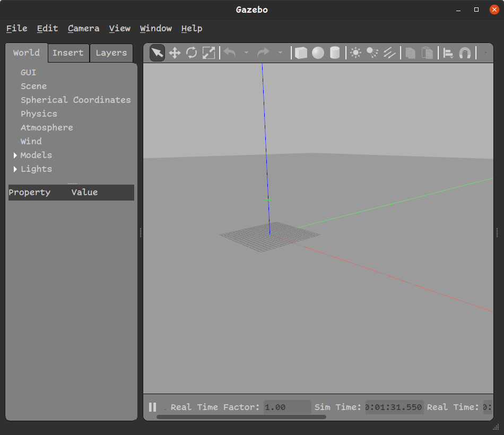This screenshot has width=504, height=435.
Task: Click the left panel splitter handle
Action: point(141,232)
